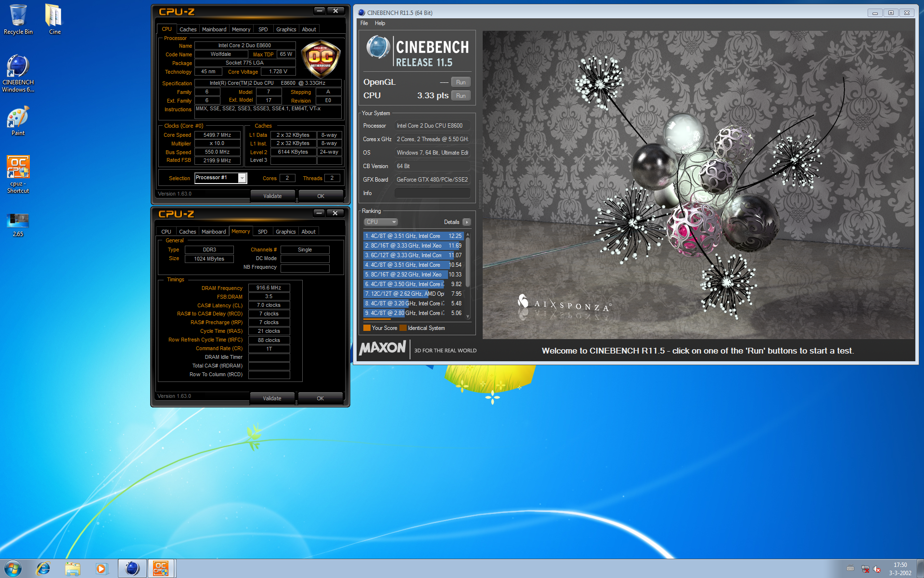The width and height of the screenshot is (924, 578).
Task: Select ranking row 7 AMD Opteron 7.95
Action: tap(413, 294)
